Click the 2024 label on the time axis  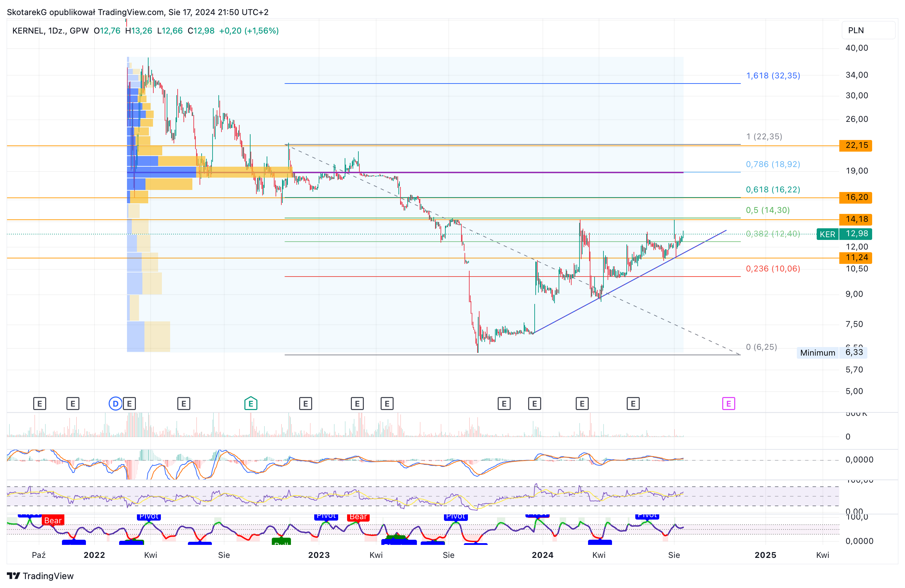[x=543, y=555]
